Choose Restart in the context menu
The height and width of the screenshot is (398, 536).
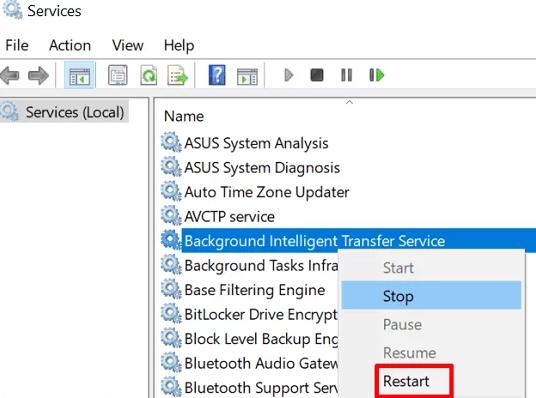[x=406, y=381]
